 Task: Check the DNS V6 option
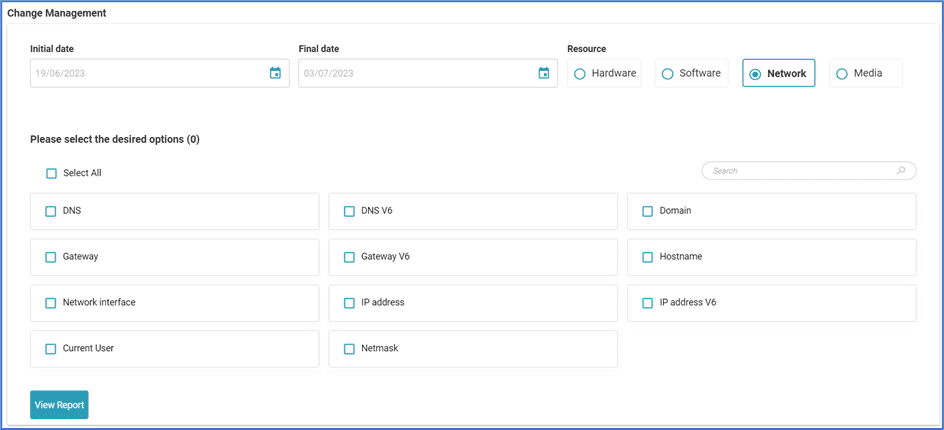click(349, 212)
